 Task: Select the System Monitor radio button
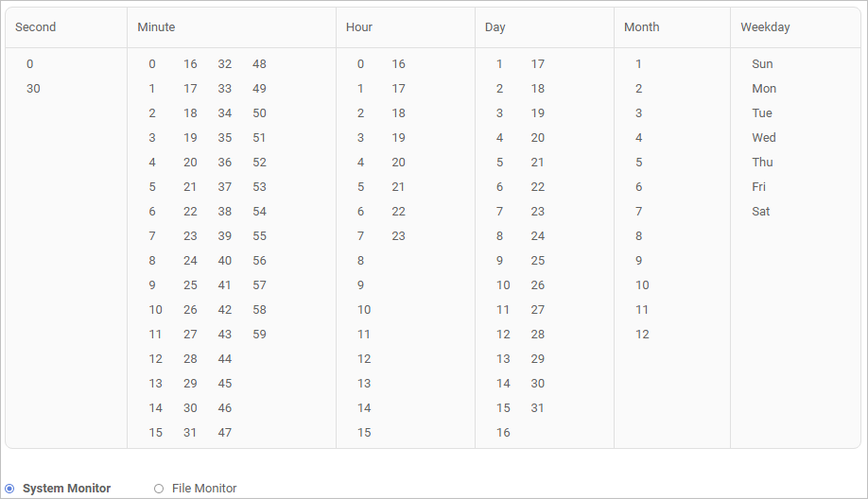click(9, 489)
